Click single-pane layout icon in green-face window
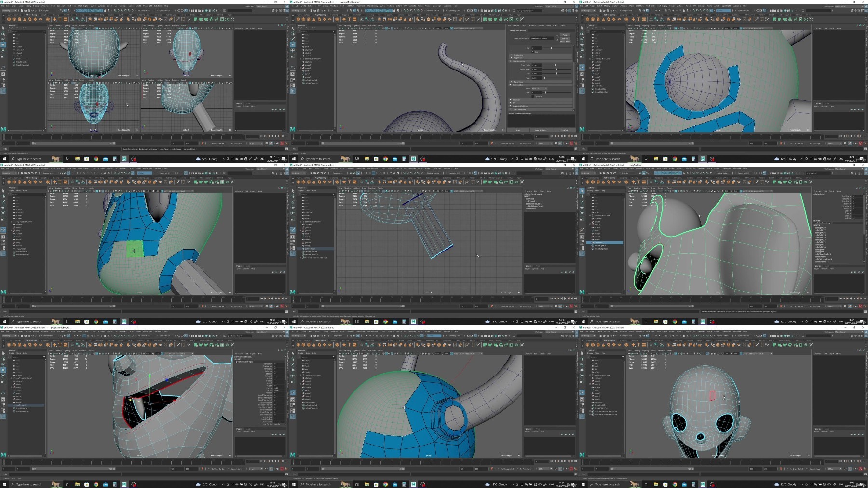868x488 pixels. click(3, 237)
